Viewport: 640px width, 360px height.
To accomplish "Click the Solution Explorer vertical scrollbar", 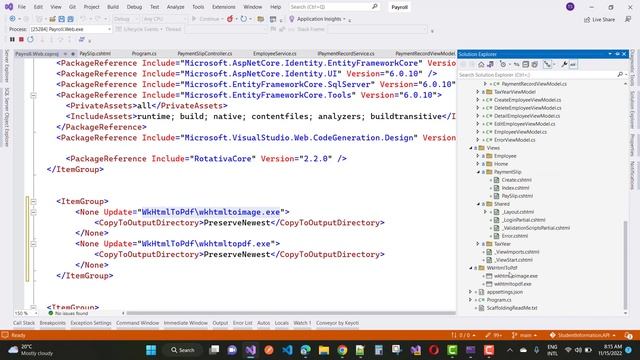I will 626,265.
